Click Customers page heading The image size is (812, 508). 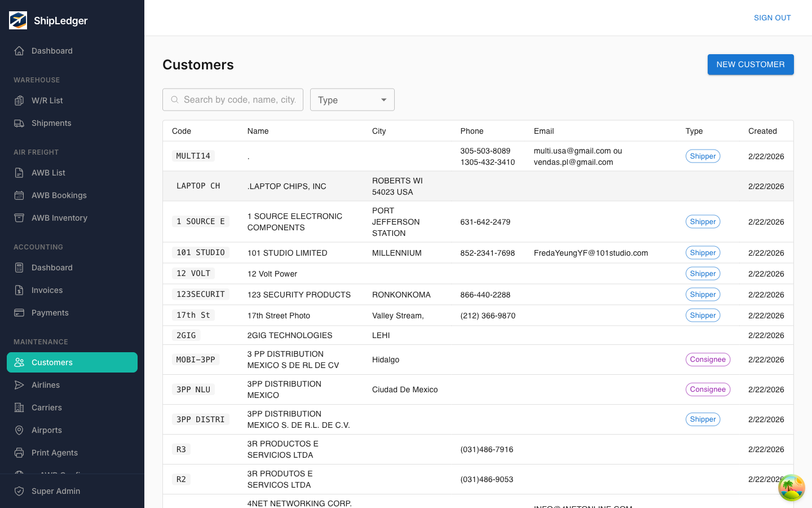click(198, 65)
